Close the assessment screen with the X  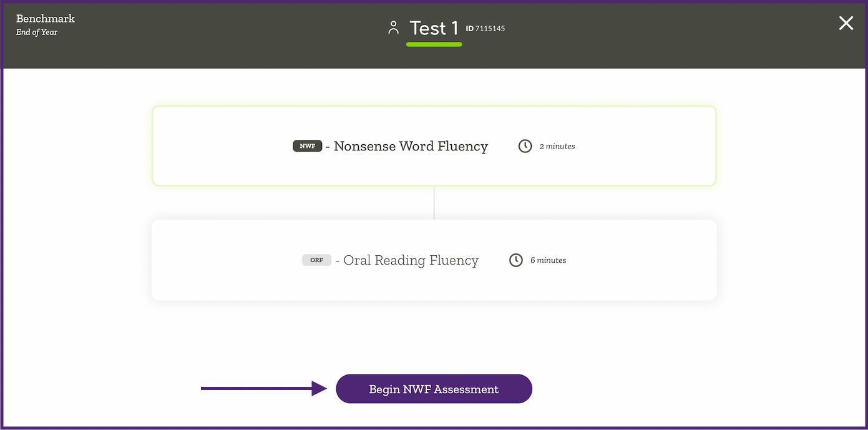[846, 23]
